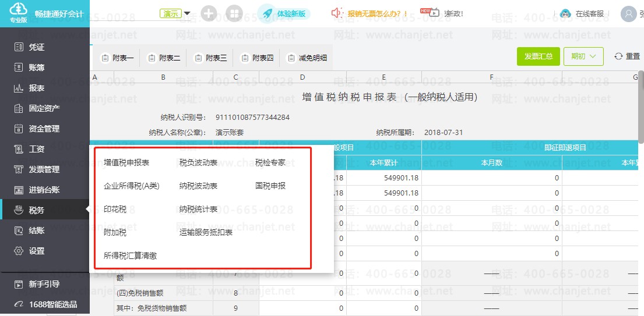This screenshot has height=316, width=644.
Task: Click column header E
Action: click(x=383, y=77)
